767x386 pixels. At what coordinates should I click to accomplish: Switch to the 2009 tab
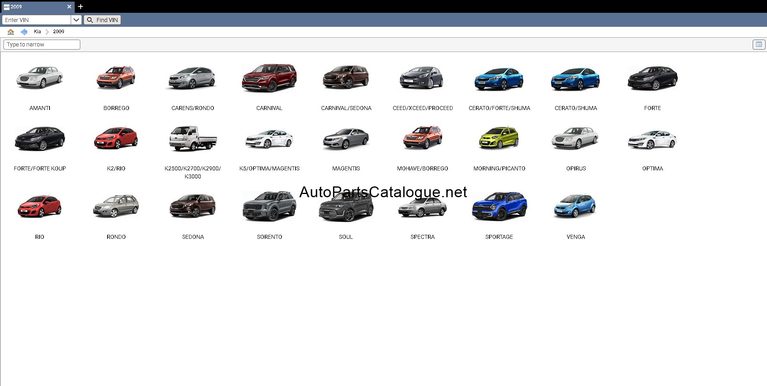click(37, 7)
